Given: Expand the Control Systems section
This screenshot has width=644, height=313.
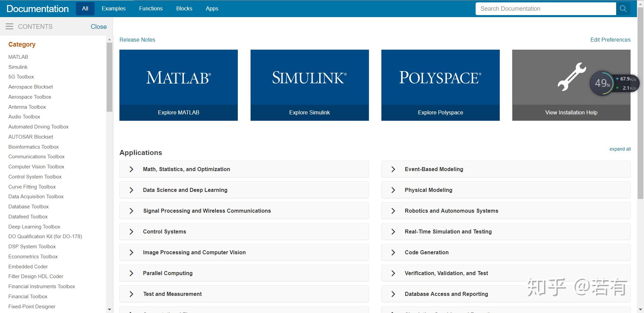Looking at the screenshot, I should (244, 232).
